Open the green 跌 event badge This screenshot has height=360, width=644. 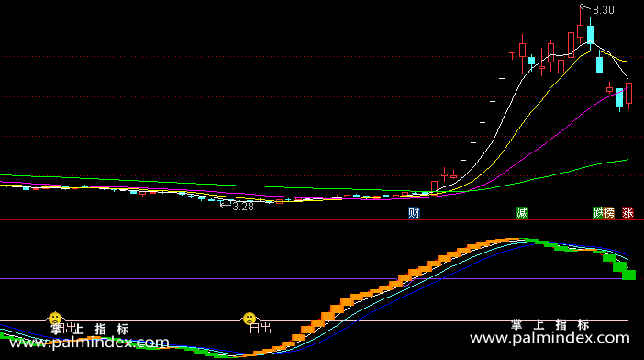(598, 213)
